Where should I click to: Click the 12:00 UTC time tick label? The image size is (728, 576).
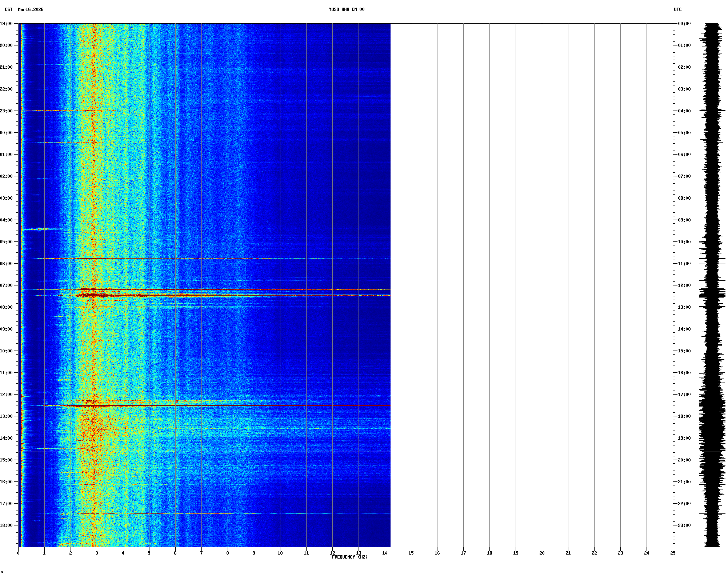click(x=684, y=285)
